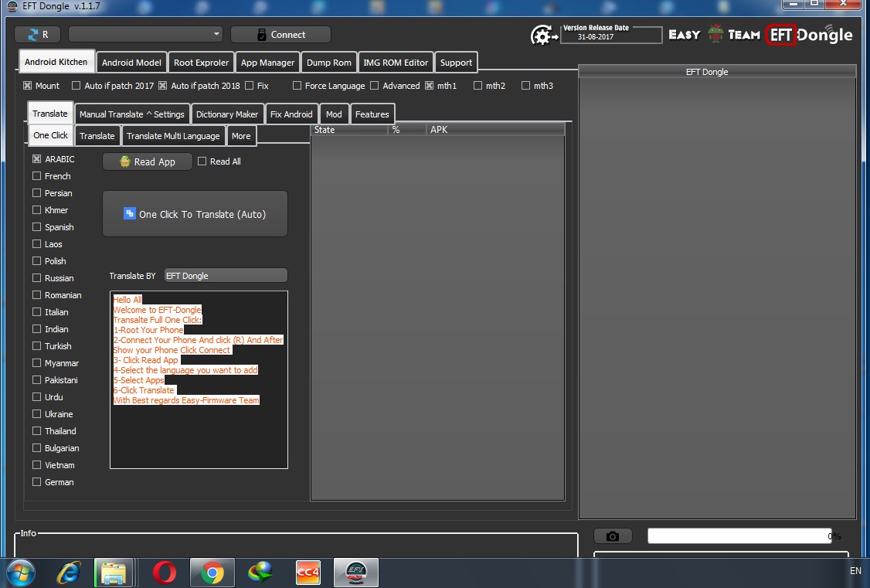Open the Support tab
Image resolution: width=870 pixels, height=588 pixels.
click(x=456, y=63)
